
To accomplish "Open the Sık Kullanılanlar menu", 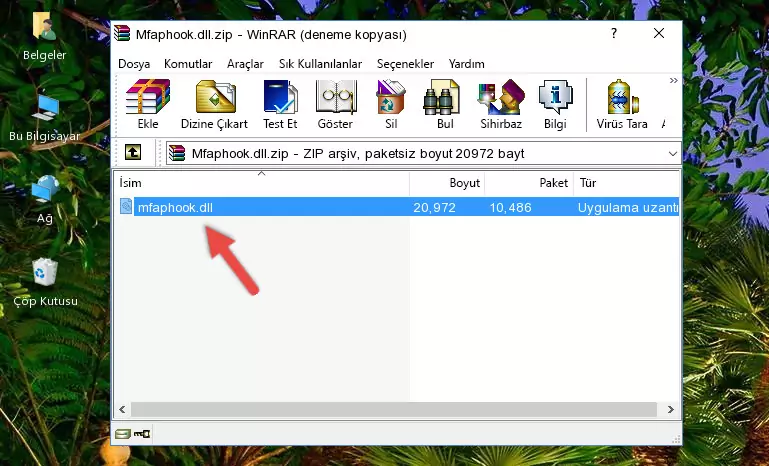I will click(x=320, y=64).
